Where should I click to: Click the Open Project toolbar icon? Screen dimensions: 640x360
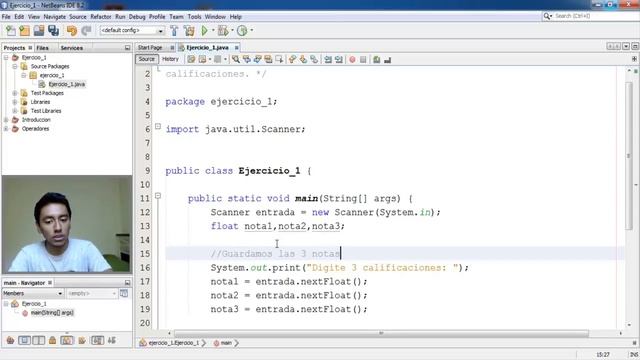pos(39,31)
